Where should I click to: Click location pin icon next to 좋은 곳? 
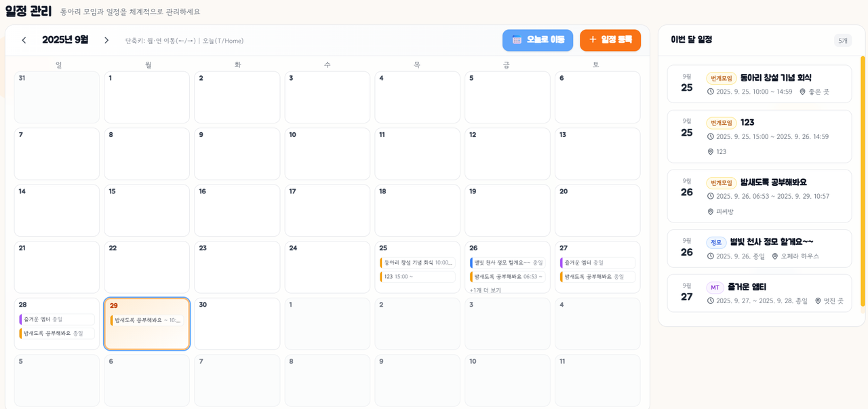[x=802, y=92]
